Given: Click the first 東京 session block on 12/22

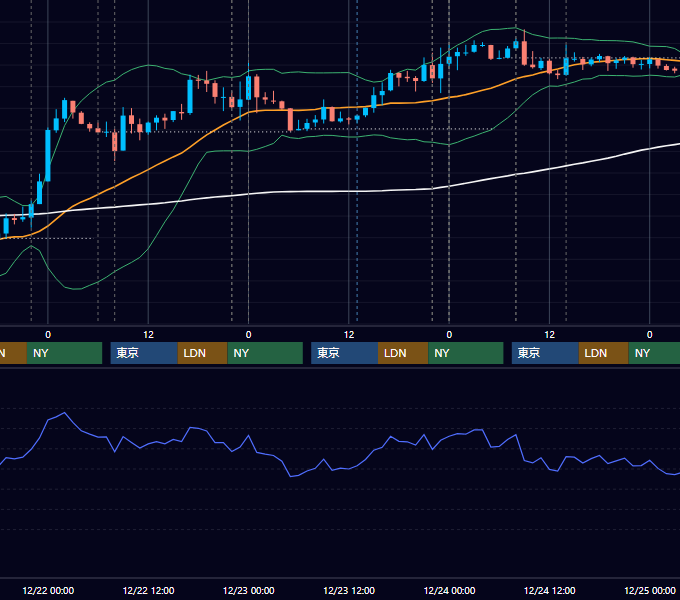Looking at the screenshot, I should [144, 353].
